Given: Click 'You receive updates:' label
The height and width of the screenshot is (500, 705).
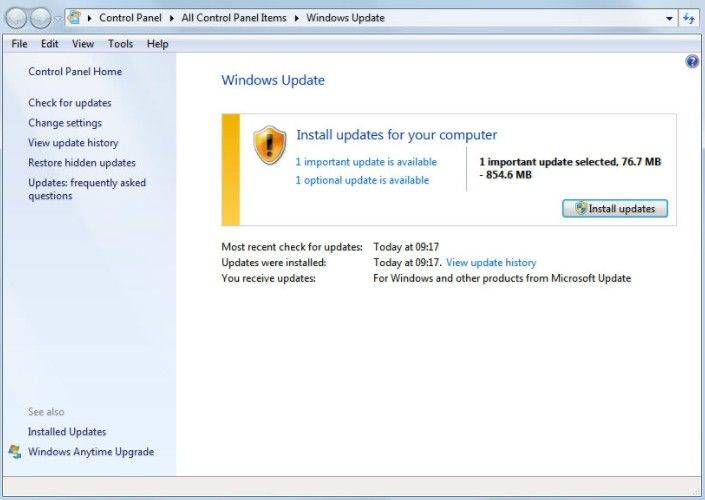Looking at the screenshot, I should click(268, 278).
